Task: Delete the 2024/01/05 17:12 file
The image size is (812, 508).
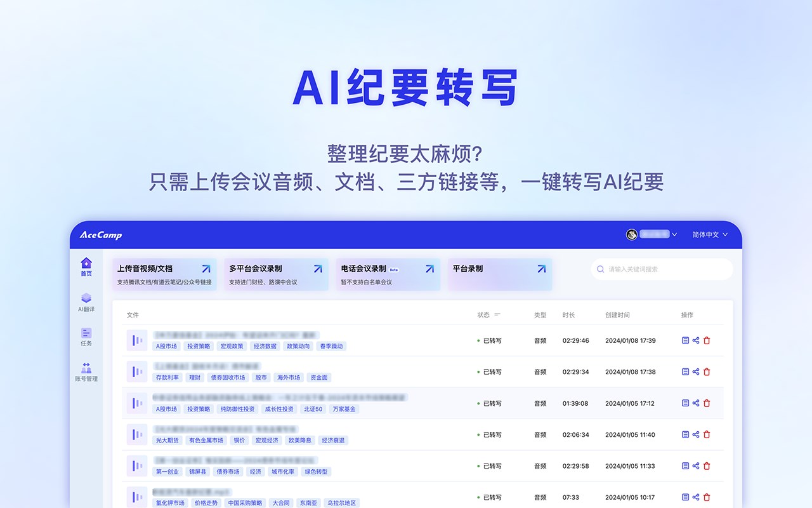Action: click(x=707, y=403)
